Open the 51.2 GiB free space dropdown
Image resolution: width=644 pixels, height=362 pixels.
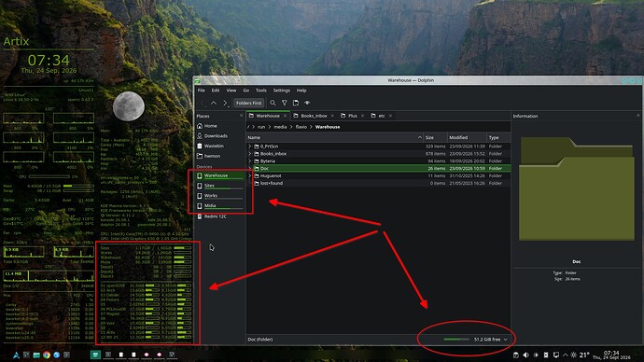tap(491, 340)
